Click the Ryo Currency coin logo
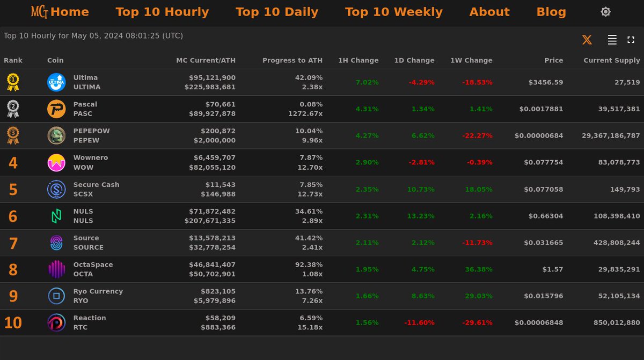Image resolution: width=644 pixels, height=360 pixels. pos(56,296)
